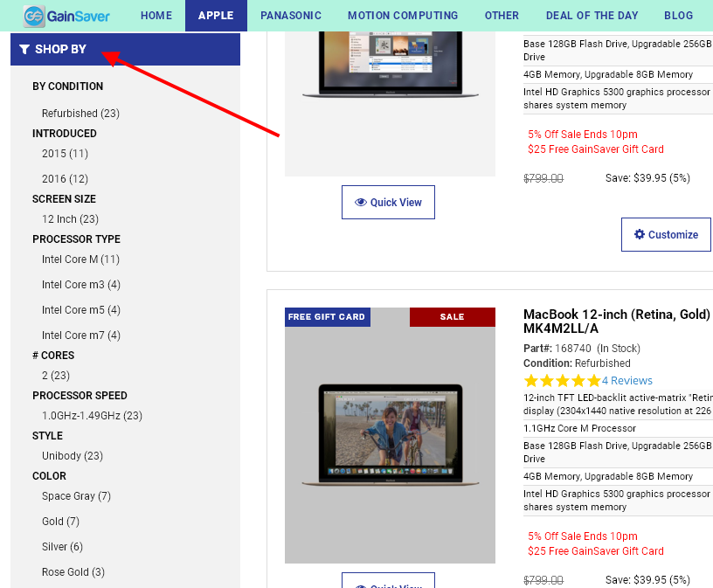Filter by Rose Gold (3) color

pos(73,572)
